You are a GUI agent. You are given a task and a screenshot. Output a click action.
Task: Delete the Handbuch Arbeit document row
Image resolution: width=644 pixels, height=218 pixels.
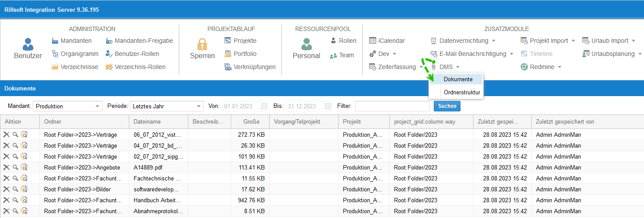[7, 200]
